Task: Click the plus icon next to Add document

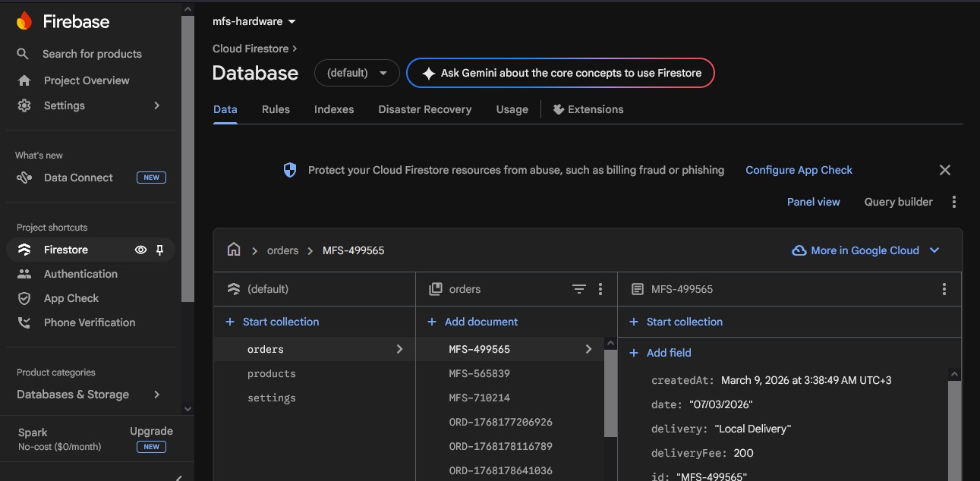Action: coord(432,322)
